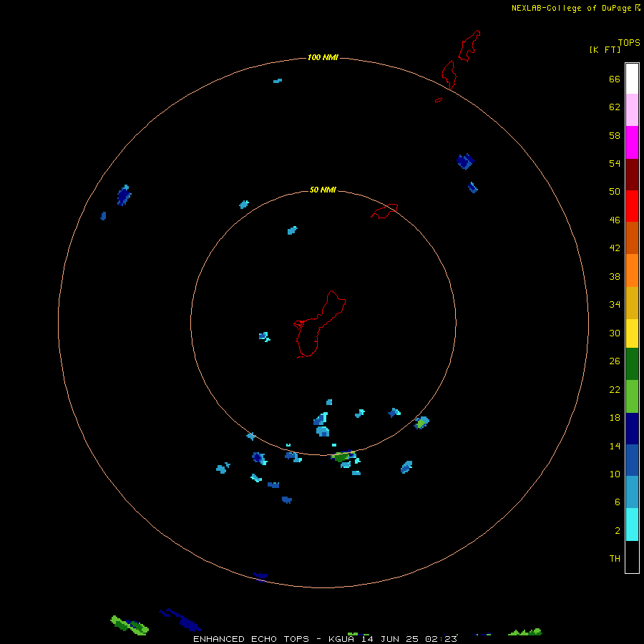The width and height of the screenshot is (644, 644).
Task: Pick the medium blue legend swatch
Action: [x=632, y=460]
